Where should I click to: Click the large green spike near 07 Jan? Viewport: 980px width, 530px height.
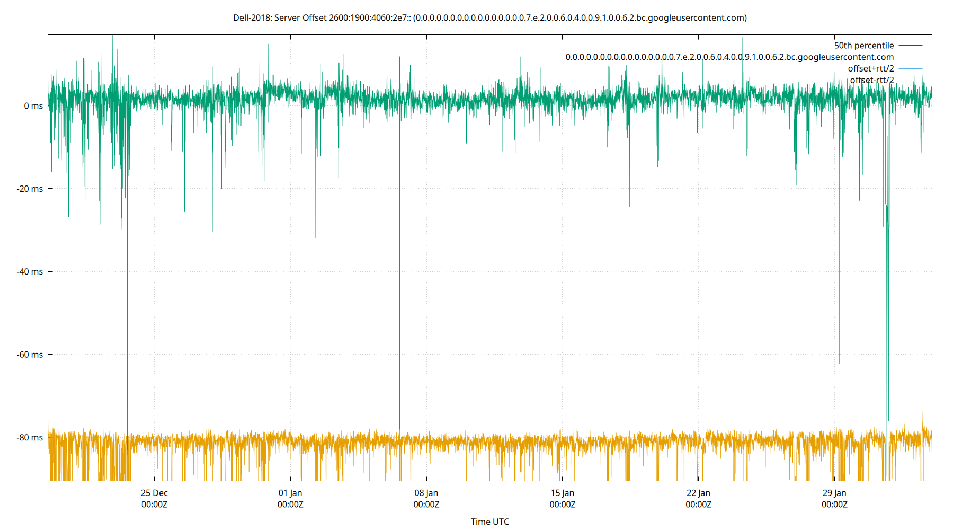(x=400, y=265)
